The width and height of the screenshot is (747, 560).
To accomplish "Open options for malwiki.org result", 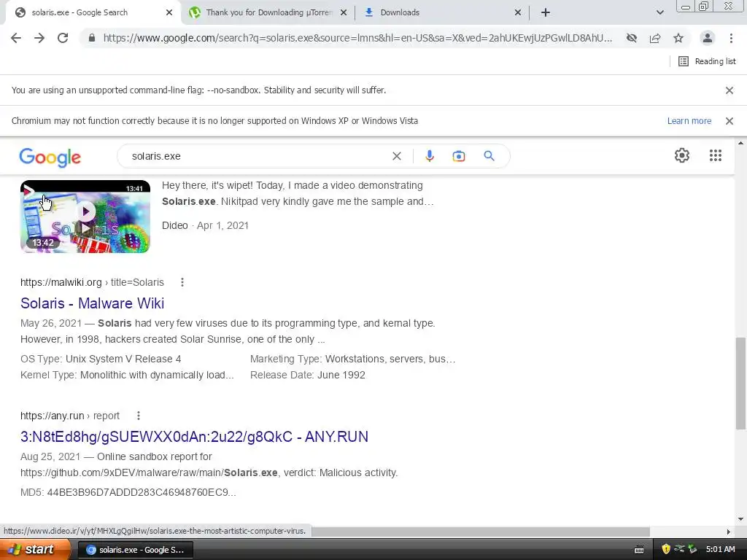I will (182, 282).
